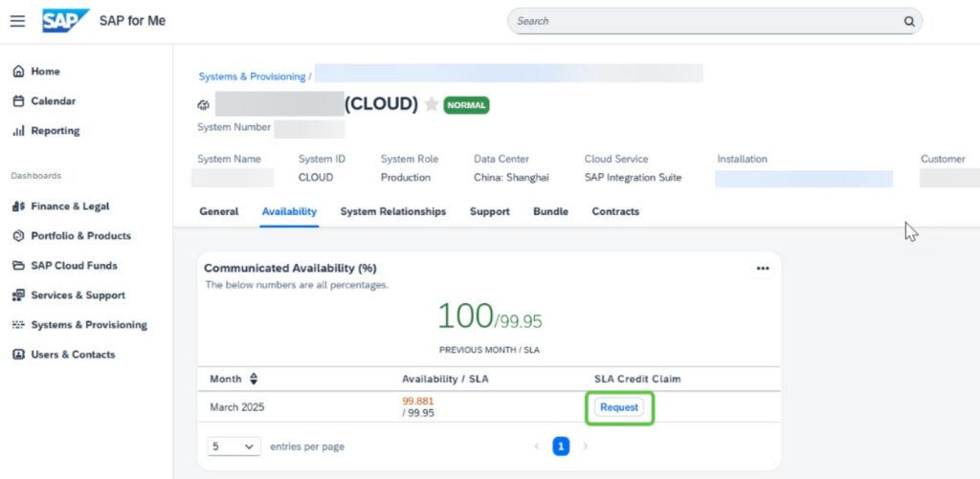Click the 99.881 availability value
Screen dimensions: 980x479
click(x=418, y=401)
